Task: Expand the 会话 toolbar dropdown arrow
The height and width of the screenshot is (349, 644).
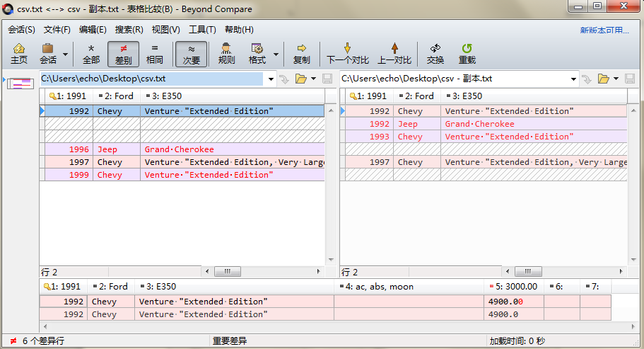Action: coord(66,54)
